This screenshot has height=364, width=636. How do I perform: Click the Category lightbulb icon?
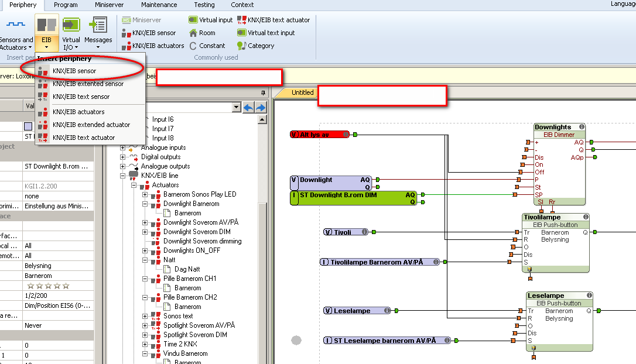point(241,46)
